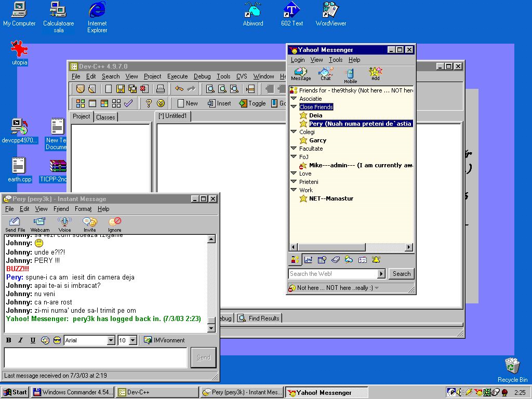Click the arrow beside the Search the Web field
532x399 pixels.
pos(381,274)
